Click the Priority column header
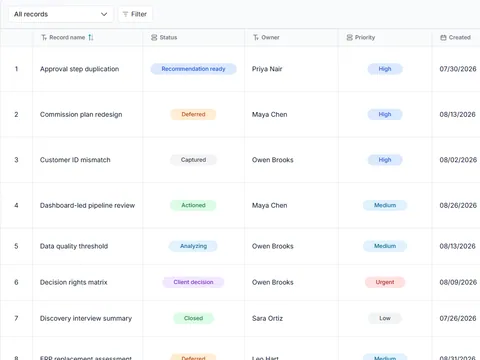Screen dimensions: 480x360 click(x=385, y=37)
